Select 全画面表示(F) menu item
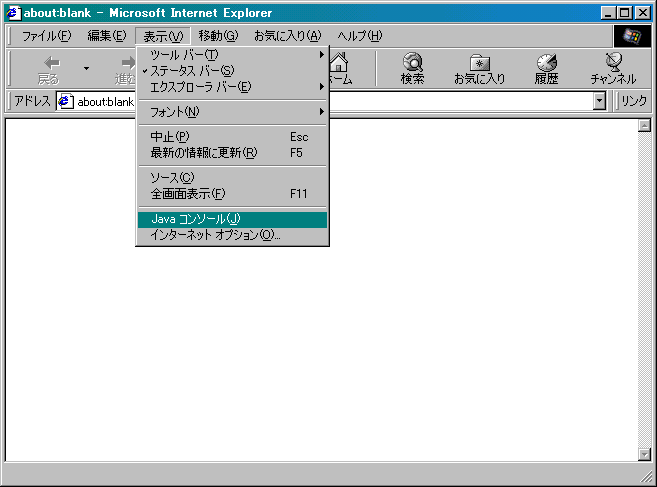 point(233,194)
